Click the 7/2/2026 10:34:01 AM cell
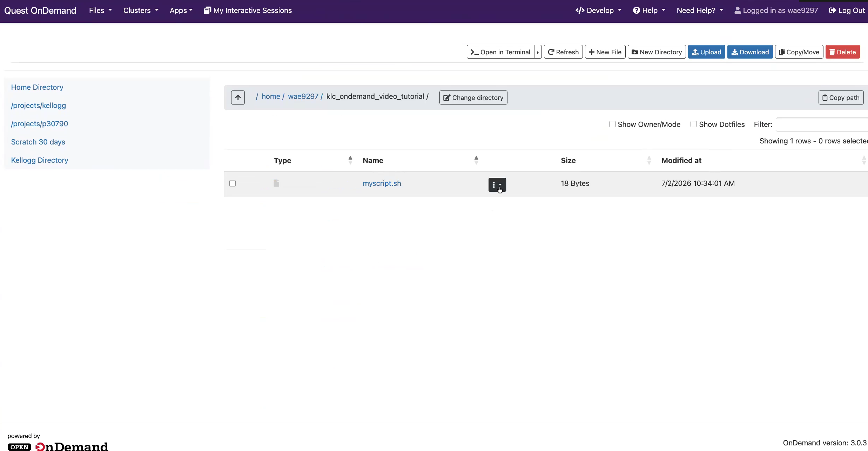This screenshot has width=868, height=451. [x=698, y=183]
